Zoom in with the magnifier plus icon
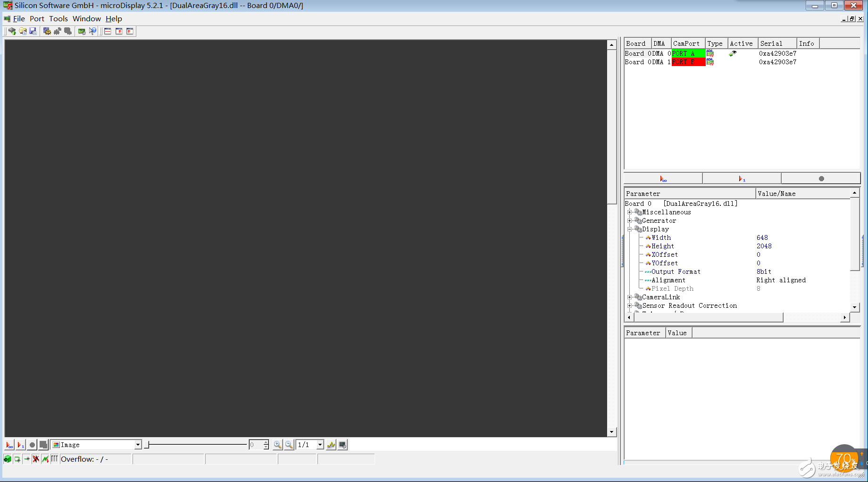This screenshot has width=868, height=482. [x=278, y=445]
